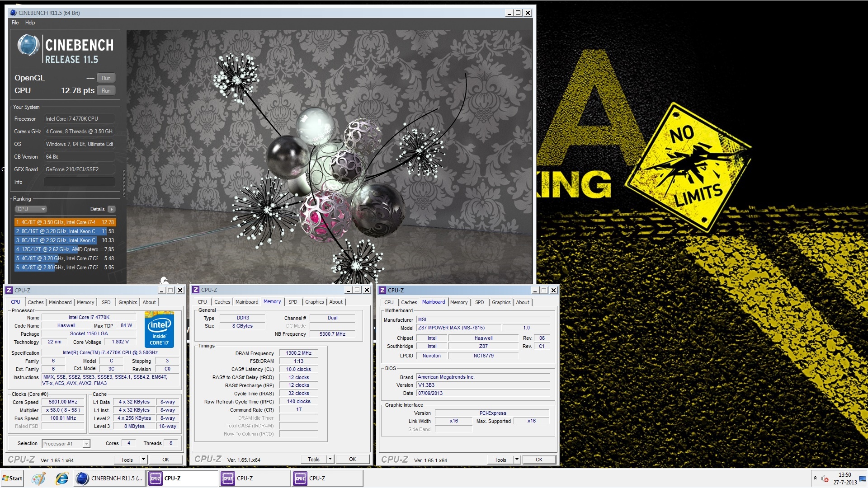Screen dimensions: 868x488
Task: Show hidden tray icons arrow
Action: pyautogui.click(x=815, y=478)
